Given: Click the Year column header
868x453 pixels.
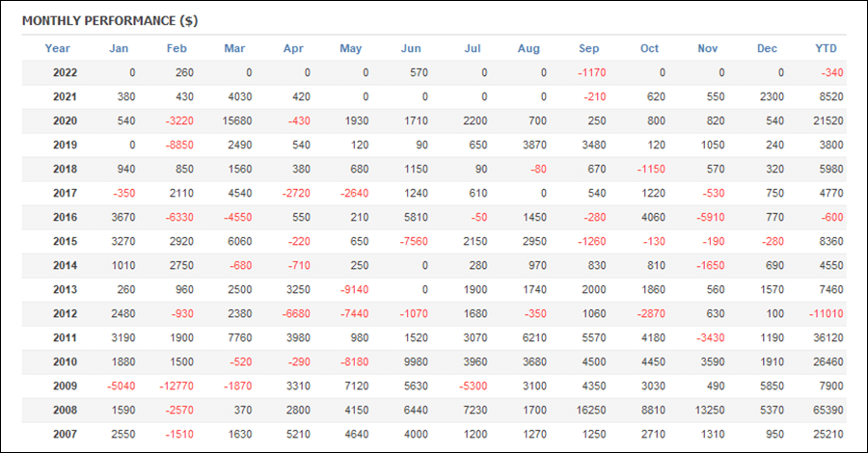Looking at the screenshot, I should point(58,48).
